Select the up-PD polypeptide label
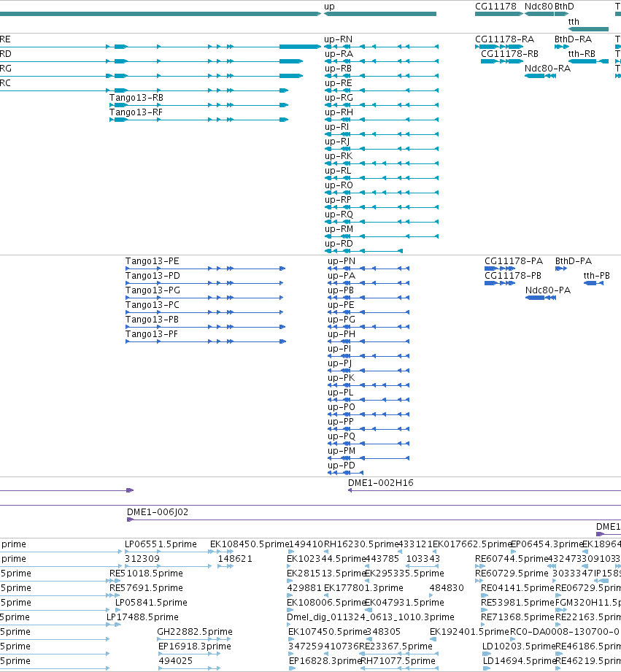 (342, 466)
